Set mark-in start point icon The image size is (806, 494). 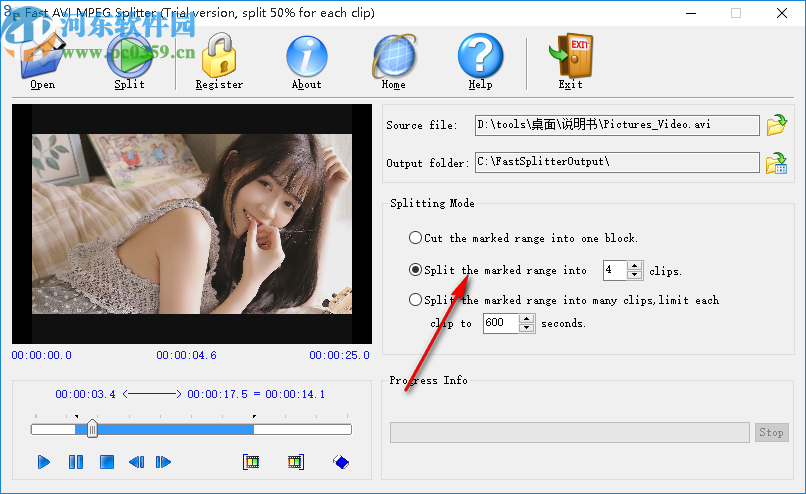click(x=251, y=462)
